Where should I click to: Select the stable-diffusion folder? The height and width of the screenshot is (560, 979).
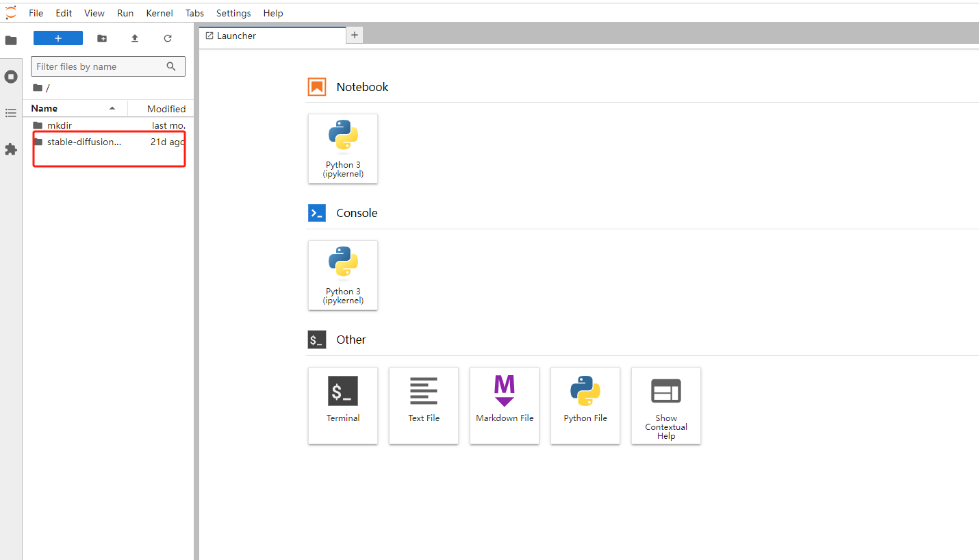point(108,142)
